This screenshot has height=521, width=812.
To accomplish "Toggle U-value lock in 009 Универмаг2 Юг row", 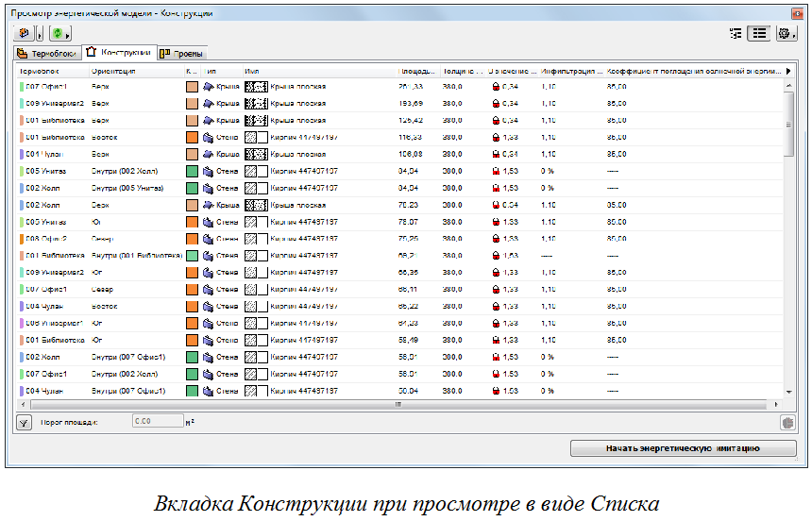I will pos(496,273).
